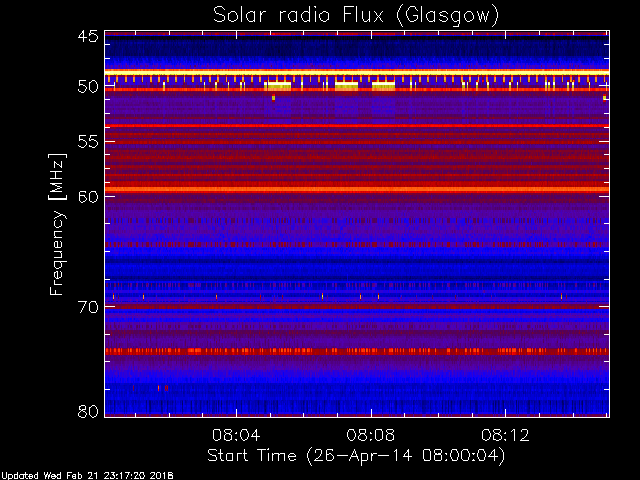This screenshot has width=640, height=480.
Task: Click the frequency axis value "50"
Action: (x=88, y=87)
